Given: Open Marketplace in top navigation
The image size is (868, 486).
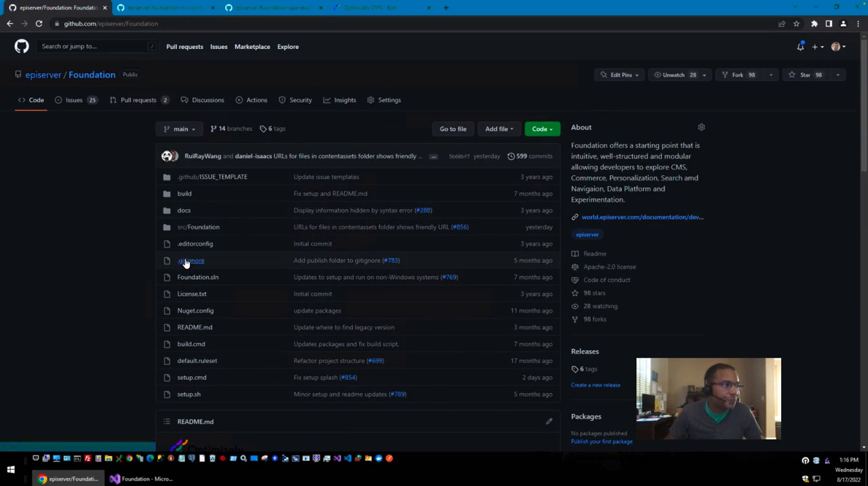Looking at the screenshot, I should pyautogui.click(x=252, y=47).
